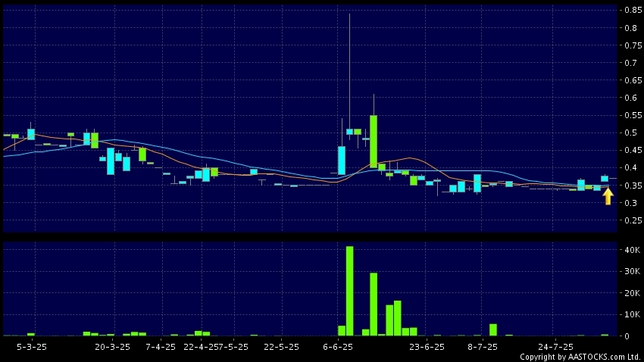The height and width of the screenshot is (362, 644).
Task: Click the 0.3 price axis label
Action: pyautogui.click(x=631, y=203)
